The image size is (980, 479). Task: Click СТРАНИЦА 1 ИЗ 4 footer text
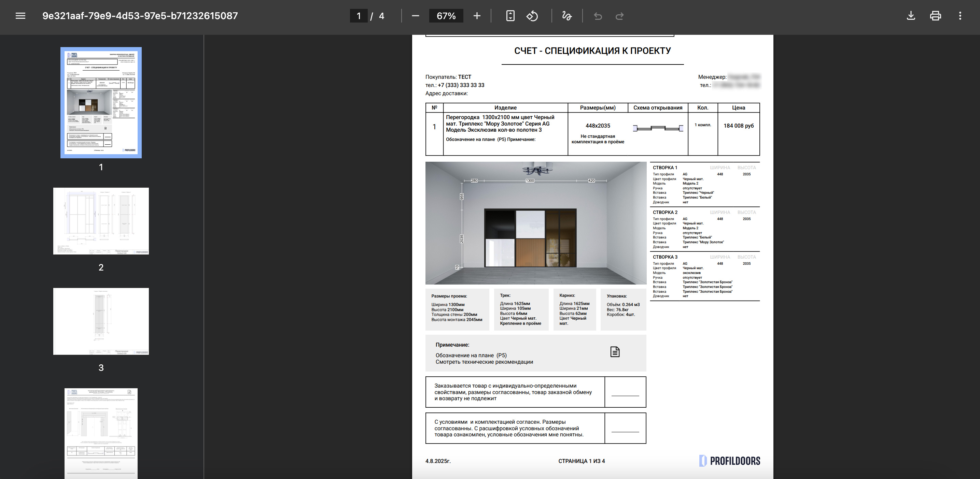click(581, 461)
